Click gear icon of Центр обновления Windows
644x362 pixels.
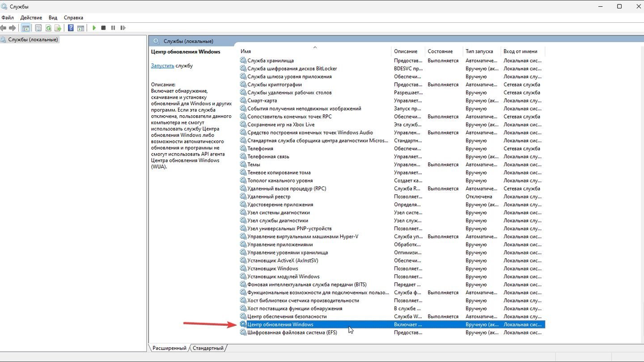coord(243,324)
